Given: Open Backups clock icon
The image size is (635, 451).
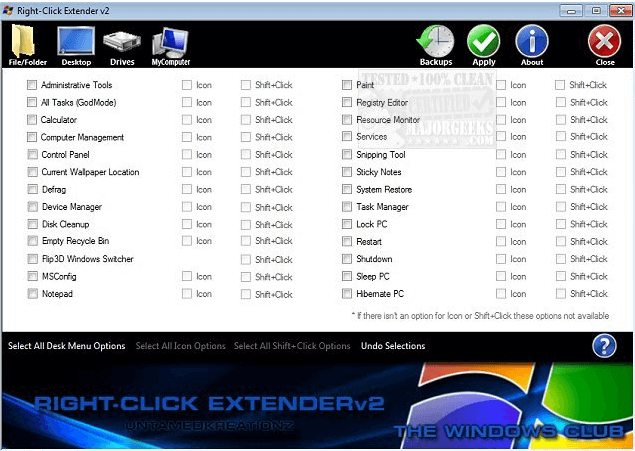Looking at the screenshot, I should (436, 45).
